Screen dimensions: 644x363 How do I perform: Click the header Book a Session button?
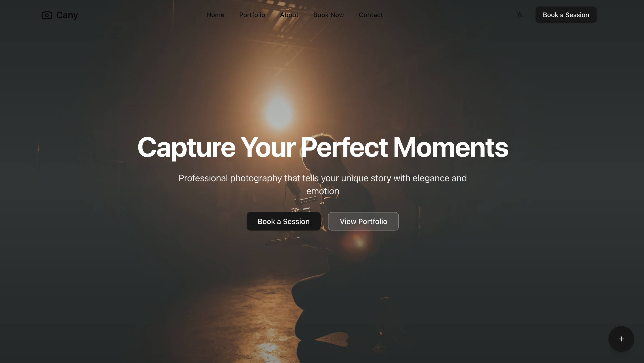point(566,15)
